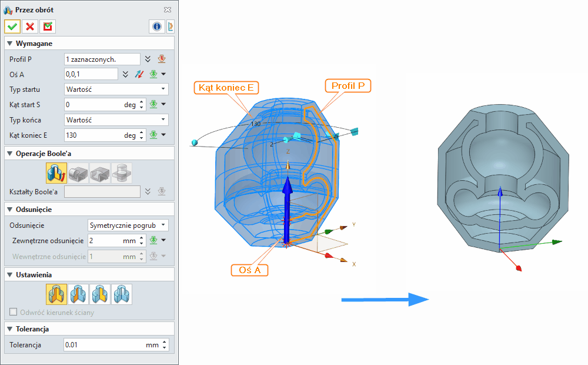
Task: Click the axis direction reverse icon beside Oś A
Action: point(141,74)
